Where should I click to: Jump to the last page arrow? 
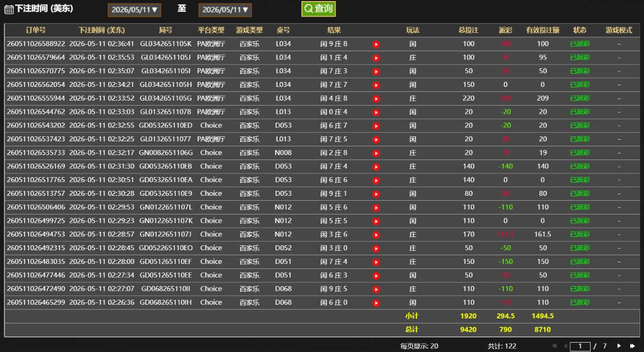click(x=632, y=346)
